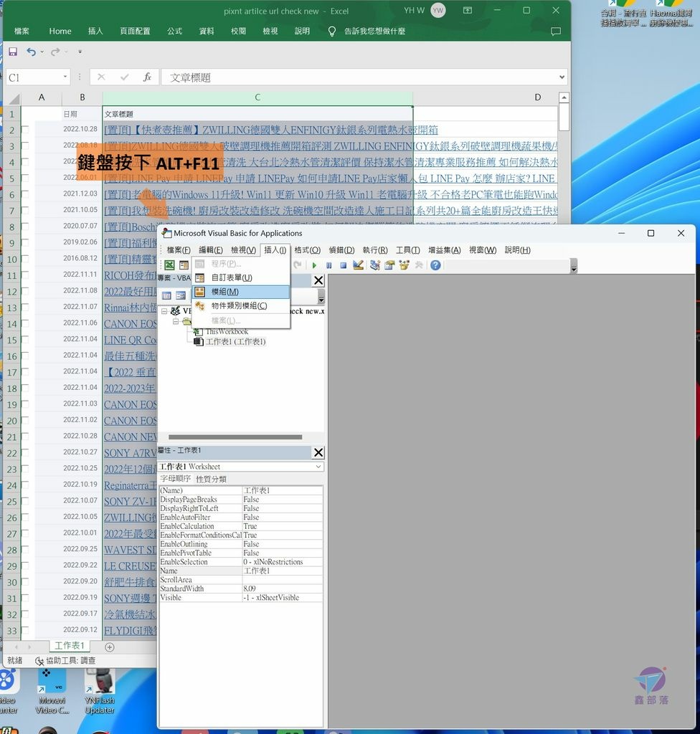Viewport: 700px width, 734px height.
Task: Expand the formula bar chevron
Action: pos(562,77)
